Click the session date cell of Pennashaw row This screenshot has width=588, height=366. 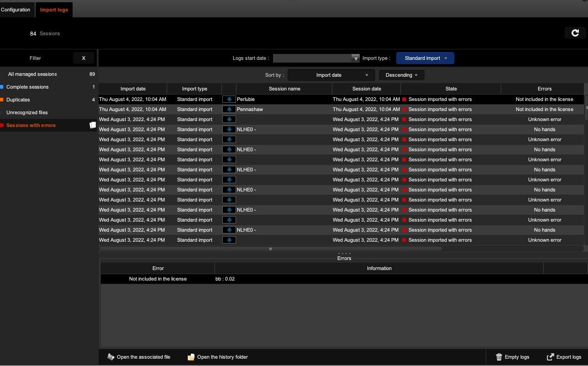[366, 109]
